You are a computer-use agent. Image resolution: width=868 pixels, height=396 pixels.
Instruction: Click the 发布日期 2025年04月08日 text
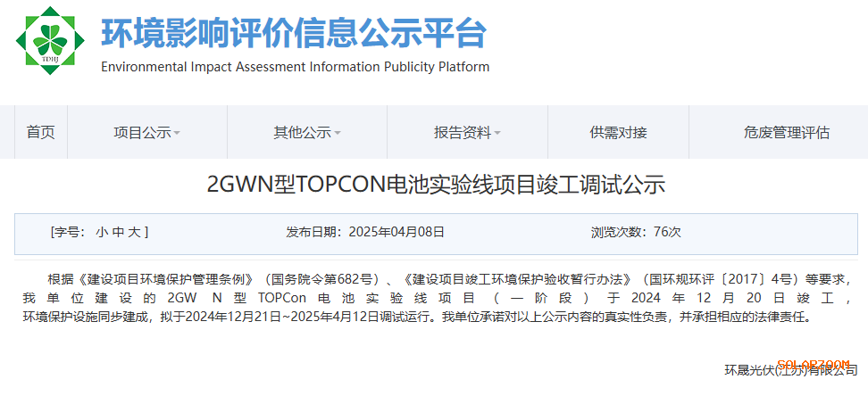coord(364,232)
